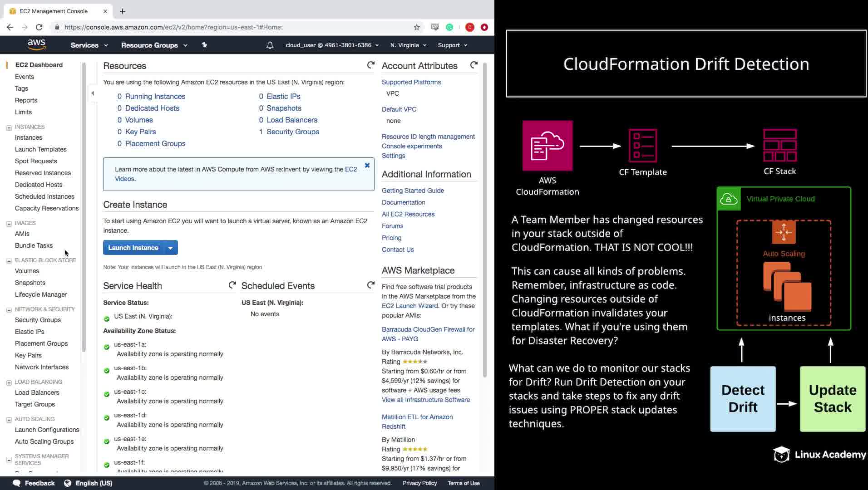Open Supported Platforms account attribute

coord(411,82)
